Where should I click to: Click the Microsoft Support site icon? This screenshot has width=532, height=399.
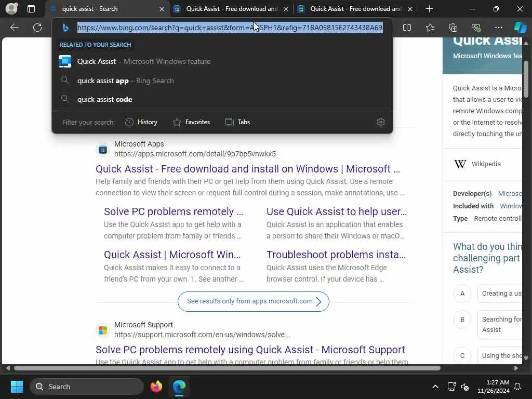(x=103, y=330)
